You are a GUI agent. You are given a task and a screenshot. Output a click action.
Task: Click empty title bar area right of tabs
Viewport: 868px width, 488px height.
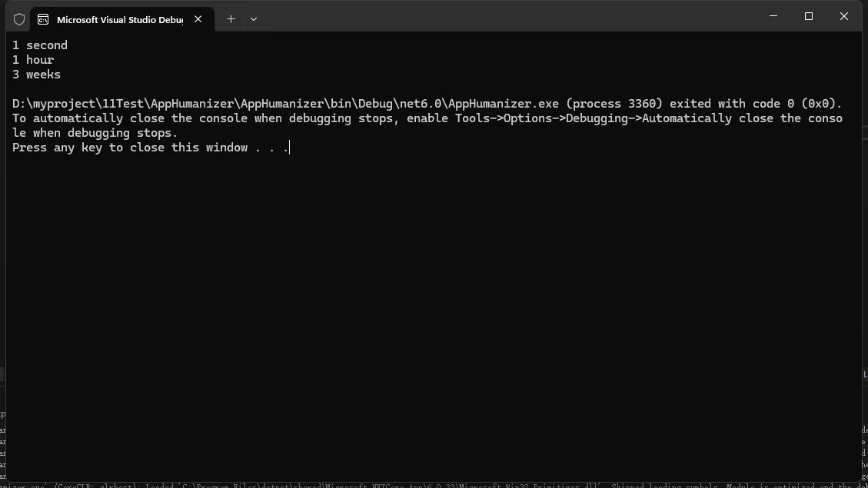tap(500, 17)
